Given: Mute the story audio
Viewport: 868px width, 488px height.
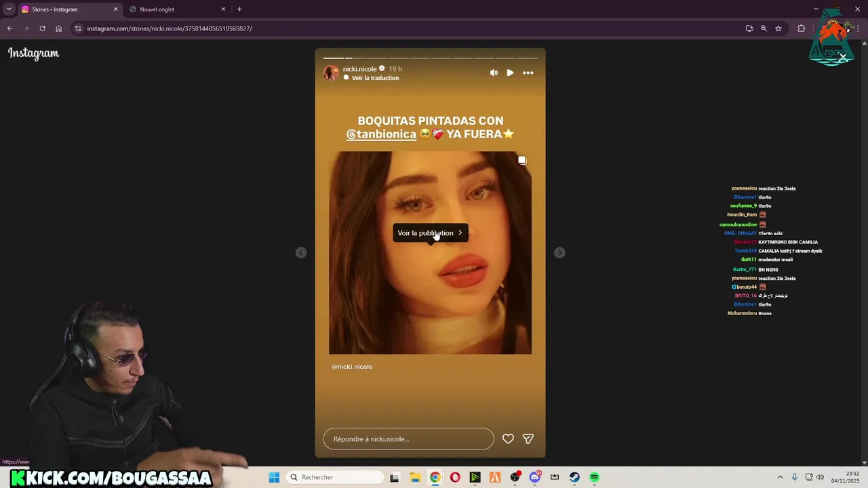Looking at the screenshot, I should (494, 73).
